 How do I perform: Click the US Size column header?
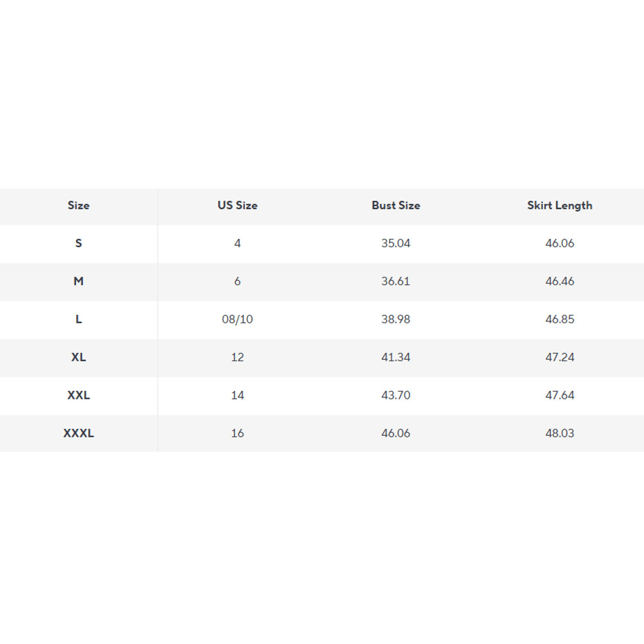(x=237, y=205)
